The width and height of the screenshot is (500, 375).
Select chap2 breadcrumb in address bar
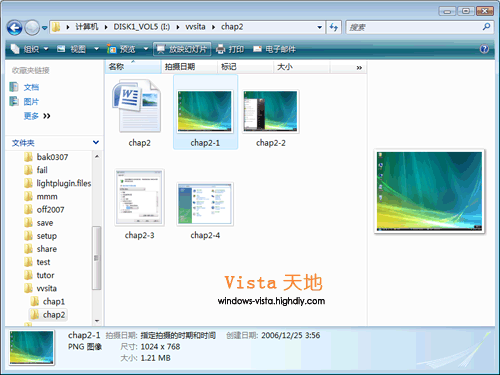[x=232, y=27]
